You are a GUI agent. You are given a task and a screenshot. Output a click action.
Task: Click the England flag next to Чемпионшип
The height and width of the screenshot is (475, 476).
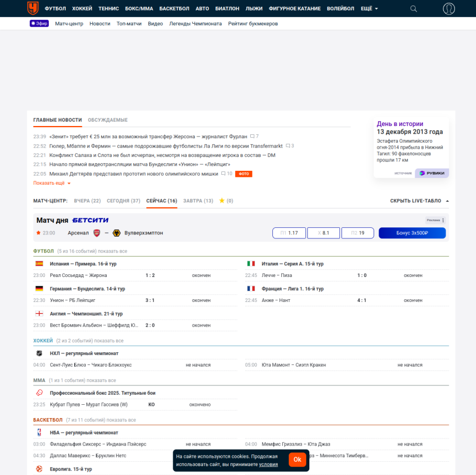(x=39, y=314)
